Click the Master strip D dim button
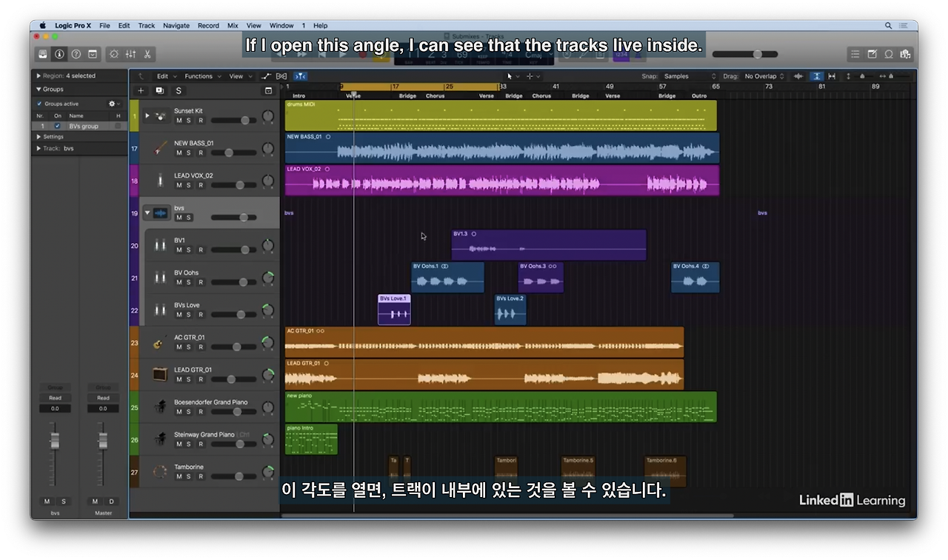The image size is (948, 560). tap(111, 501)
